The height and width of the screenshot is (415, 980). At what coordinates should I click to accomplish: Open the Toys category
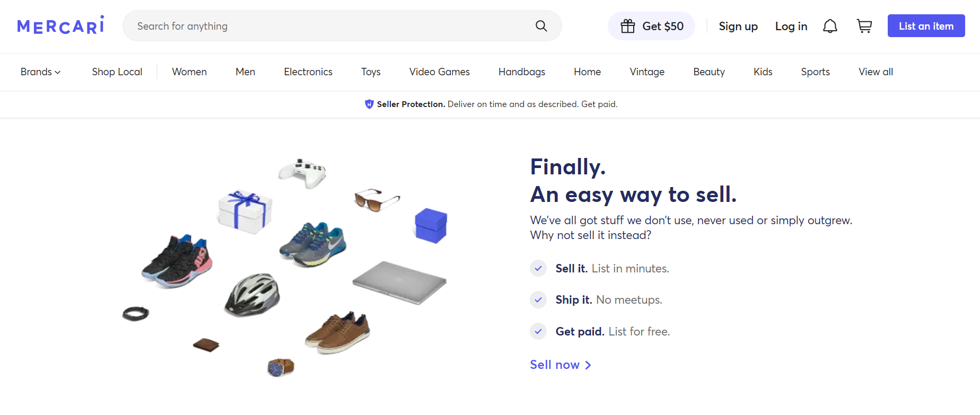371,72
